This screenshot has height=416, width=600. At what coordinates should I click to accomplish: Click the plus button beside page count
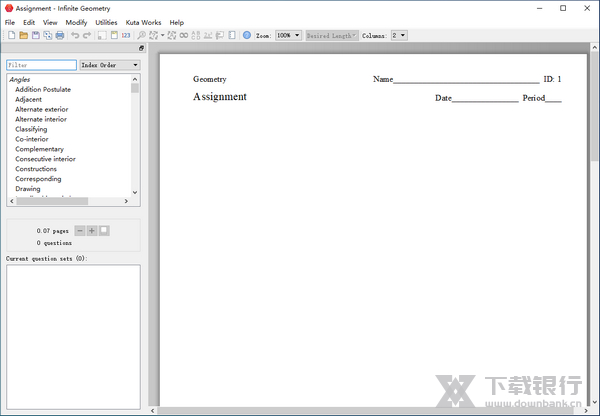point(92,230)
